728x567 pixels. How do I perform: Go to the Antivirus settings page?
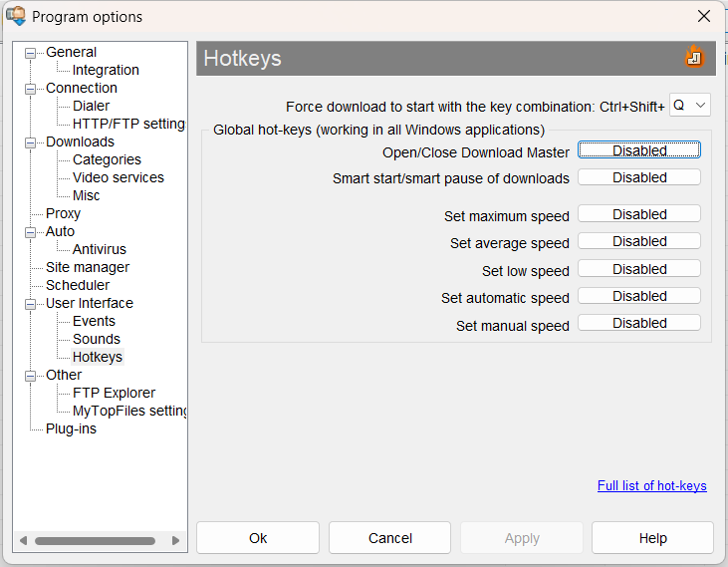pos(99,249)
